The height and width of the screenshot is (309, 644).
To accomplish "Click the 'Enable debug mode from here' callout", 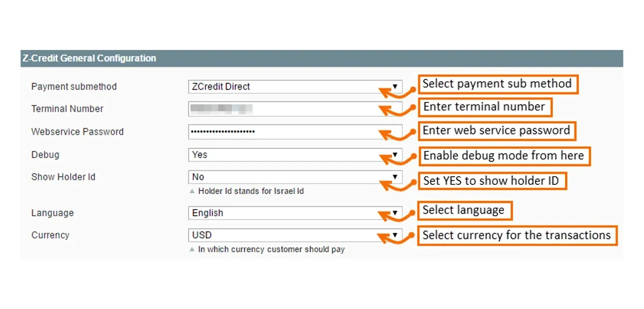I will [504, 156].
